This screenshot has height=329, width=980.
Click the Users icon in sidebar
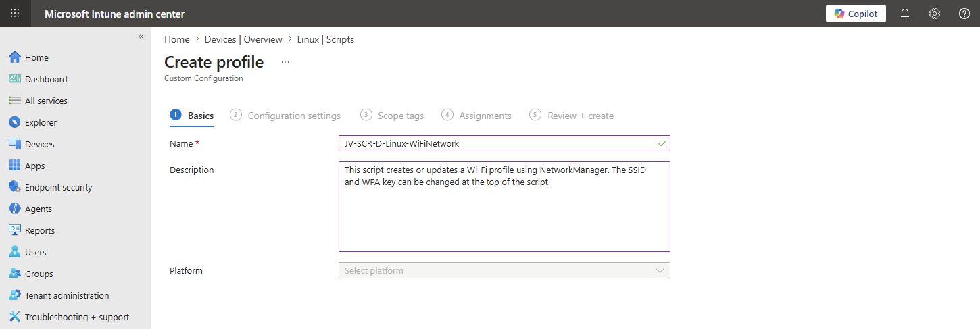(x=15, y=252)
